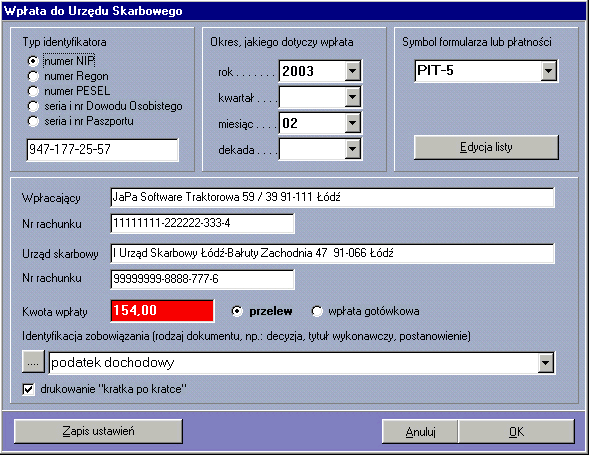Expand the podatek dochodowy dropdown
Image resolution: width=589 pixels, height=455 pixels.
[545, 363]
